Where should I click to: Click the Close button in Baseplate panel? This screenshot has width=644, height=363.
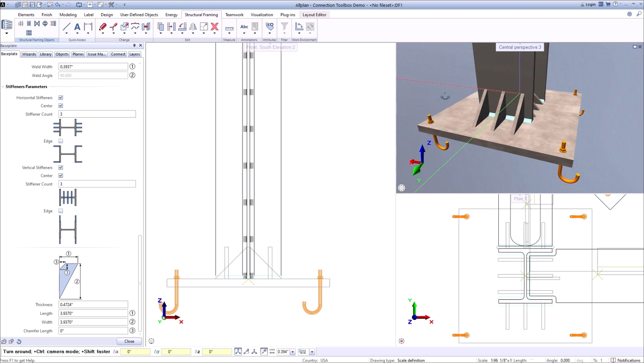click(129, 341)
